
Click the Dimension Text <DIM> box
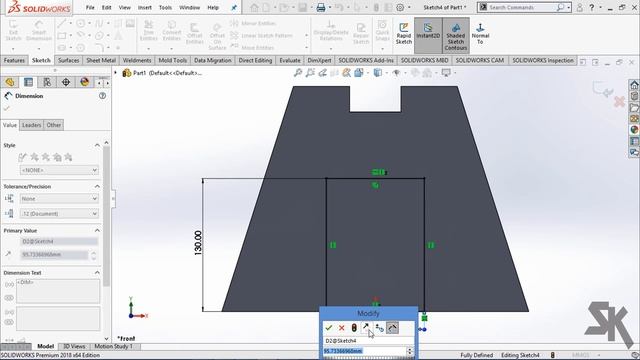pos(58,291)
